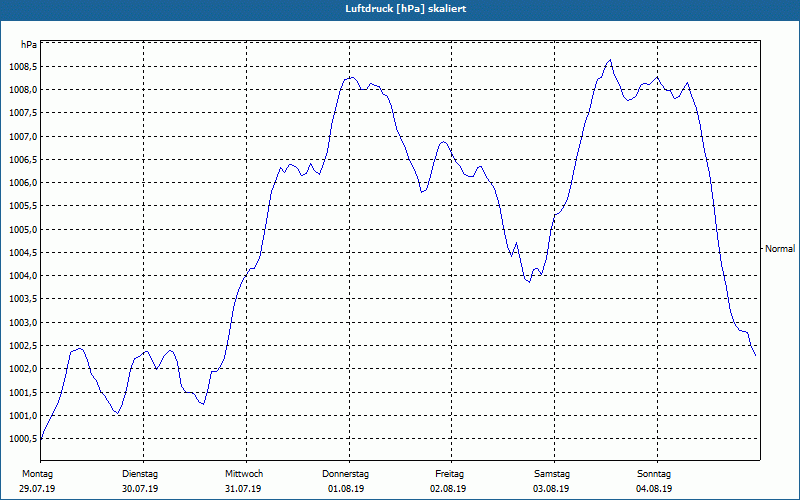The image size is (800, 500).
Task: Select the 1003,0 y-axis value
Action: pyautogui.click(x=23, y=323)
